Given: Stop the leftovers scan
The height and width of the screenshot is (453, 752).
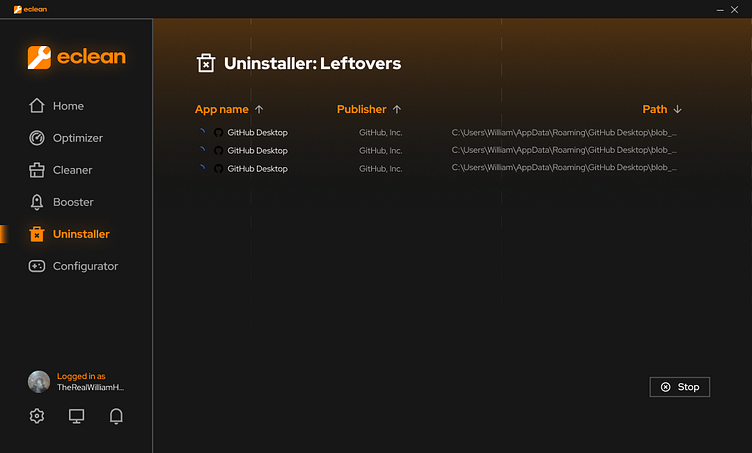Looking at the screenshot, I should tap(680, 387).
